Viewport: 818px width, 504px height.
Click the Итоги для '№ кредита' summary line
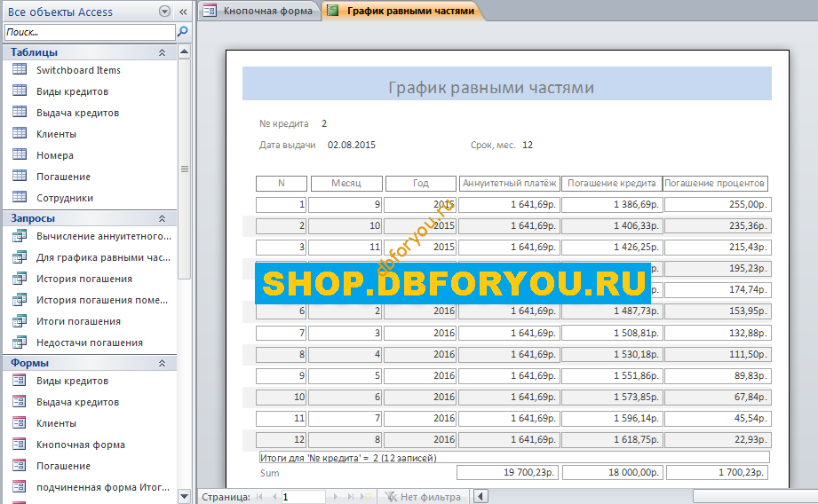[x=514, y=458]
